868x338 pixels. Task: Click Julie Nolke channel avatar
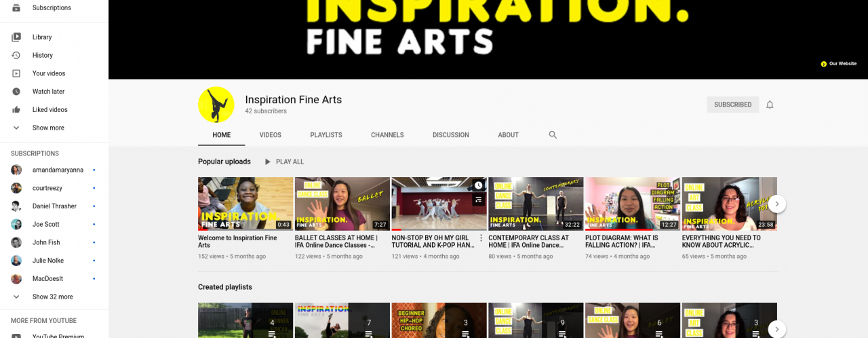click(16, 261)
